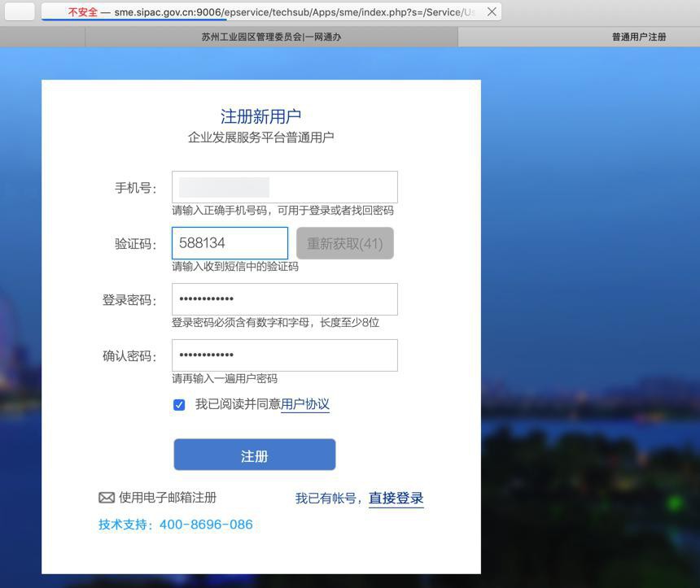The image size is (700, 588).
Task: Click the 企业发展服务平台普通用户 subtitle
Action: tap(260, 137)
